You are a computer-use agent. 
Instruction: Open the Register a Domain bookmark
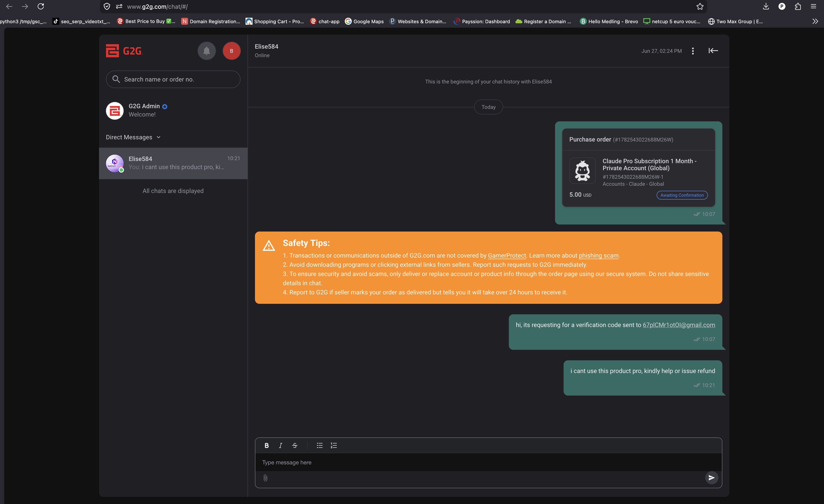coord(543,21)
